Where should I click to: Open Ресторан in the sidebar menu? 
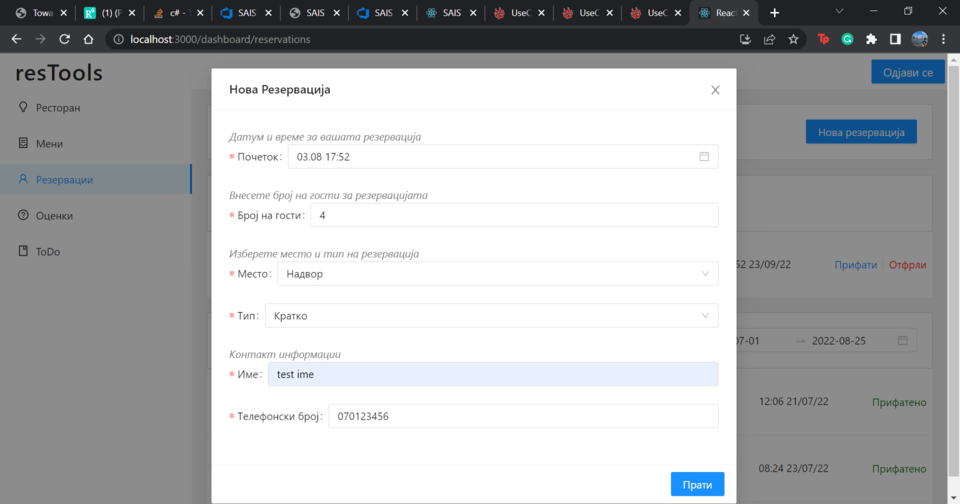[x=58, y=108]
